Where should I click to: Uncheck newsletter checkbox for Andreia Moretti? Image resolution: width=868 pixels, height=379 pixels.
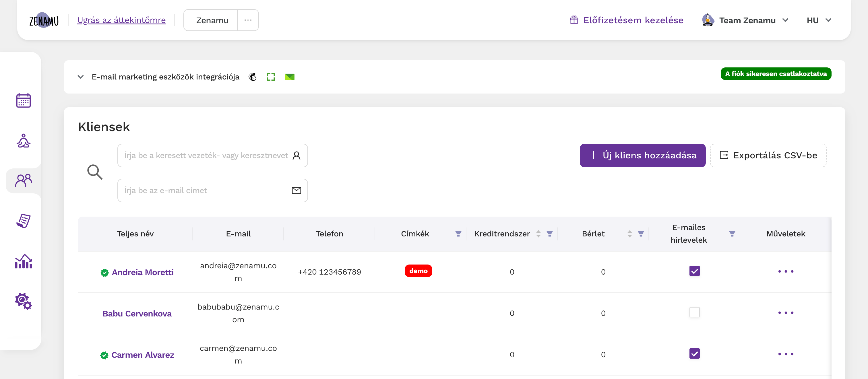click(694, 271)
